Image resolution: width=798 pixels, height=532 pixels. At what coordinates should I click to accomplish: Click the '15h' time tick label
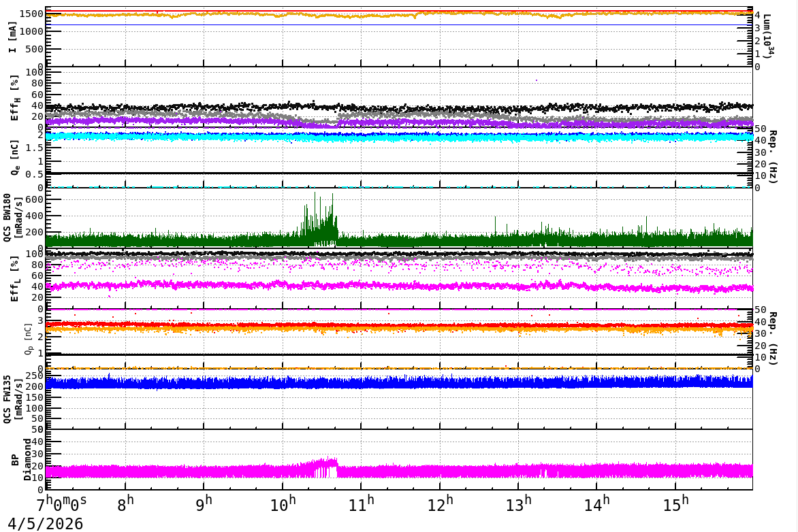pyautogui.click(x=675, y=504)
